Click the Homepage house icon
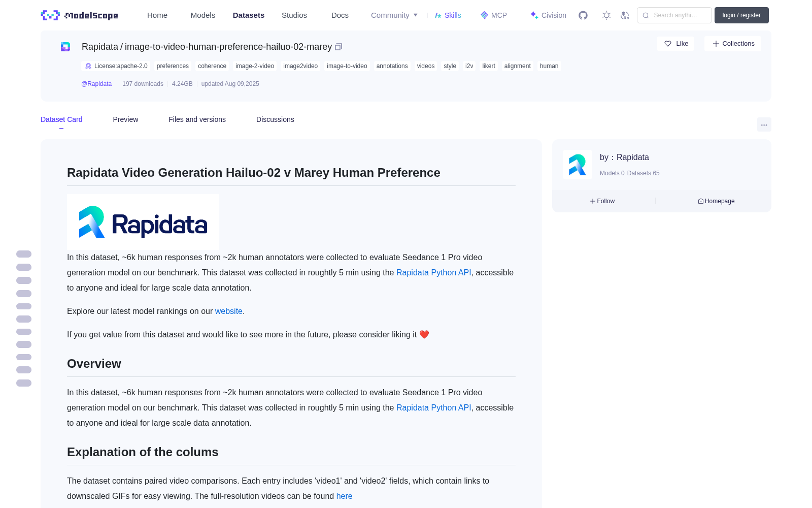This screenshot has height=508, width=812. tap(701, 201)
